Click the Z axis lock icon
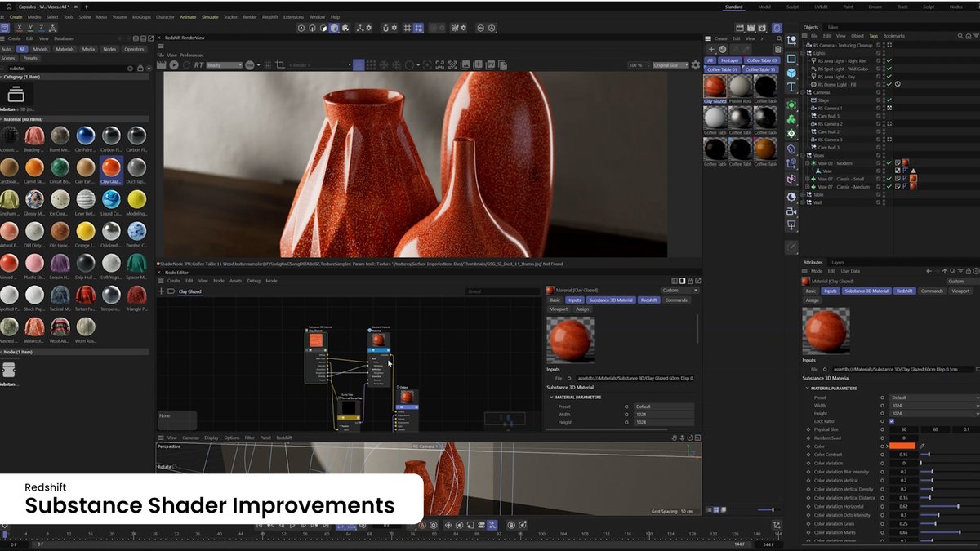980x551 pixels. pos(42,28)
